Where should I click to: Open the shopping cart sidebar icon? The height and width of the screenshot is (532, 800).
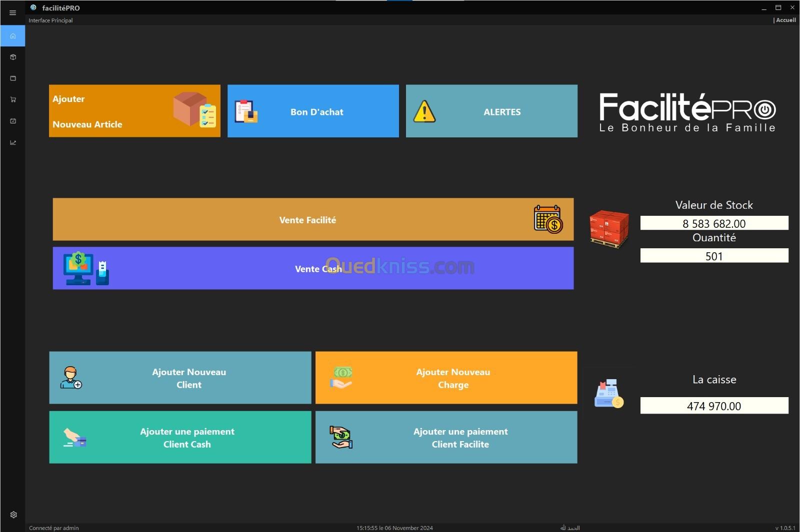[x=13, y=99]
